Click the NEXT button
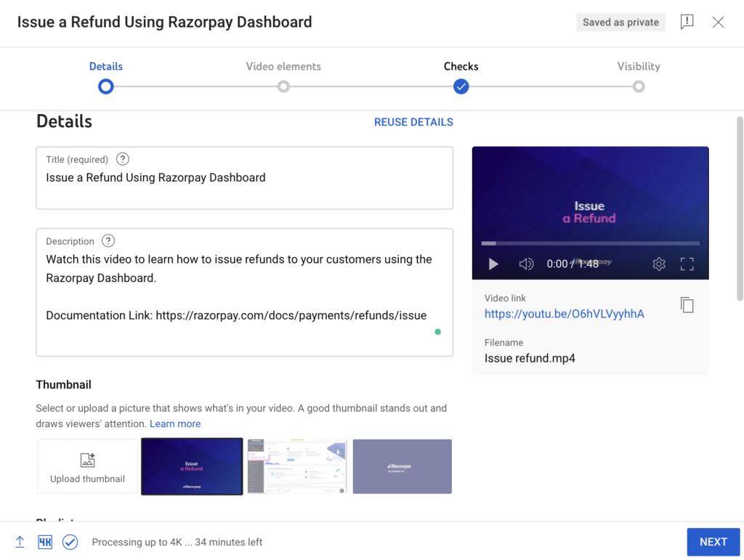Image resolution: width=744 pixels, height=560 pixels. 713,542
